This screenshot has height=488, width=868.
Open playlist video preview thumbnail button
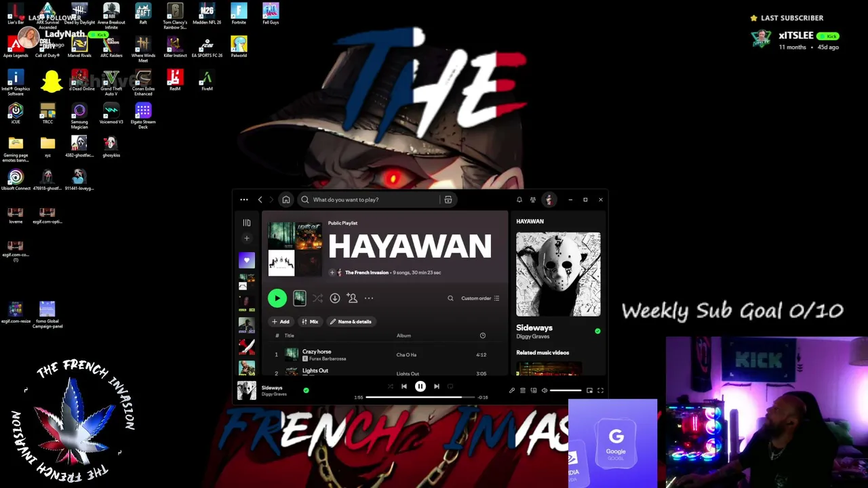click(300, 298)
